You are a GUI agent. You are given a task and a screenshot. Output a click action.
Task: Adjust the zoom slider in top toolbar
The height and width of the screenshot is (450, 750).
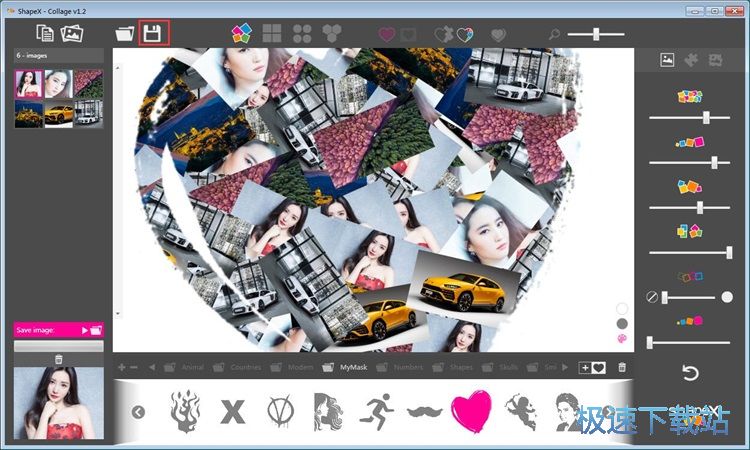point(596,34)
